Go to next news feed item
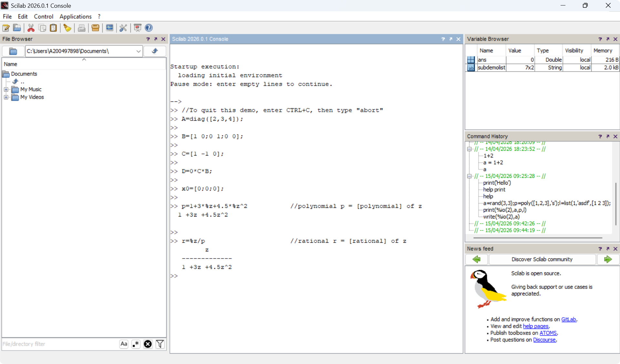 tap(608, 259)
